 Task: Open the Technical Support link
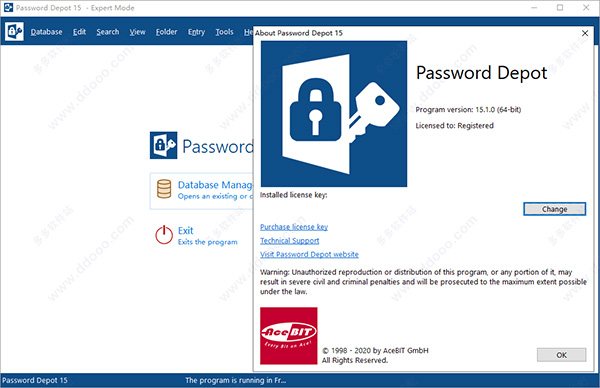[289, 241]
